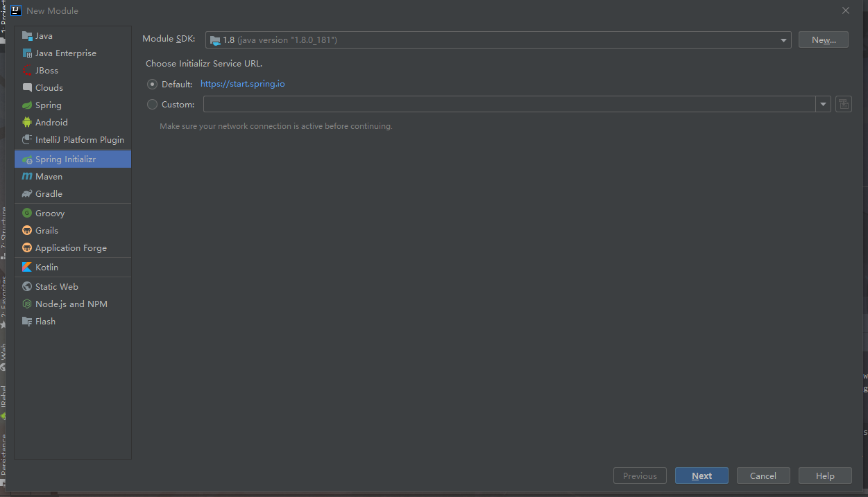Click the Clouds module icon
Image resolution: width=868 pixels, height=497 pixels.
[27, 87]
